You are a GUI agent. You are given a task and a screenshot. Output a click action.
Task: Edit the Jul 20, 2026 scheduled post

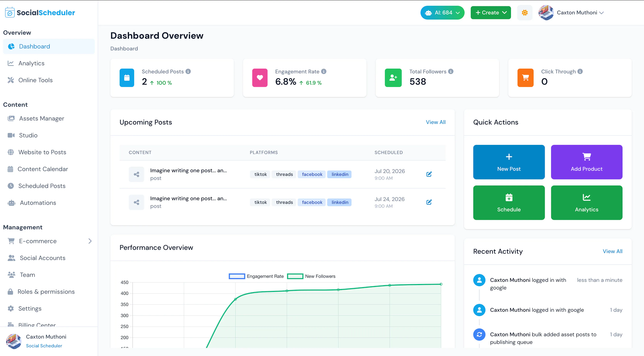click(429, 174)
